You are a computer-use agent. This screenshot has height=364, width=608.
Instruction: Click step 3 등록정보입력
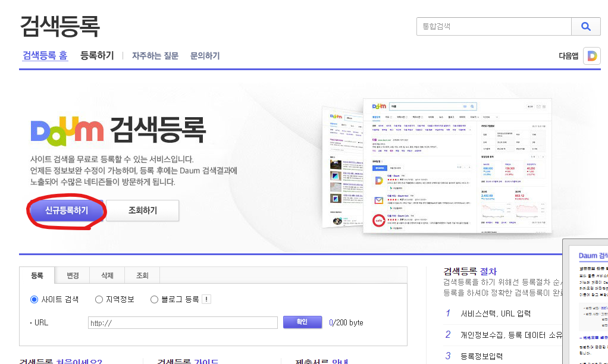tap(481, 356)
